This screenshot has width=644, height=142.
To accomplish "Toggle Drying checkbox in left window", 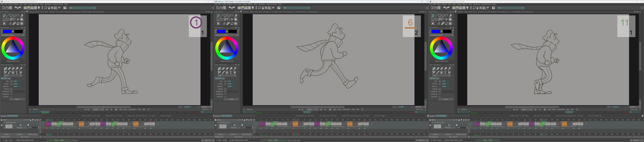I will [11, 89].
